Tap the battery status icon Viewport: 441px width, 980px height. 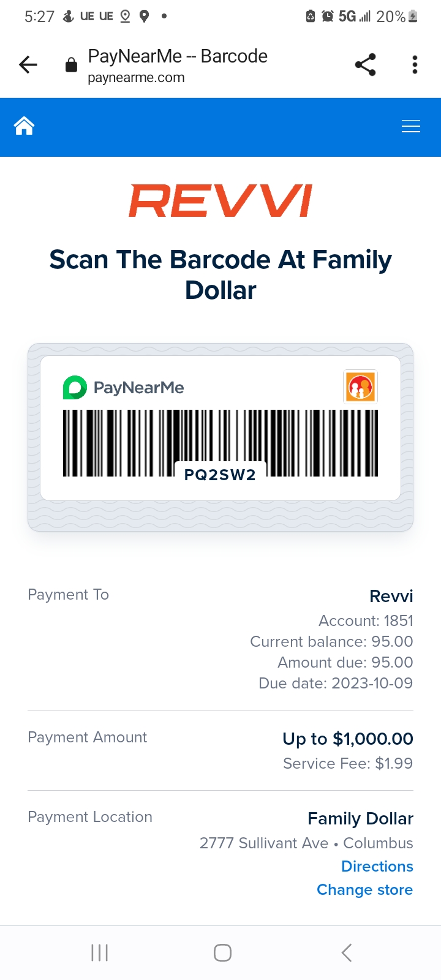point(413,17)
